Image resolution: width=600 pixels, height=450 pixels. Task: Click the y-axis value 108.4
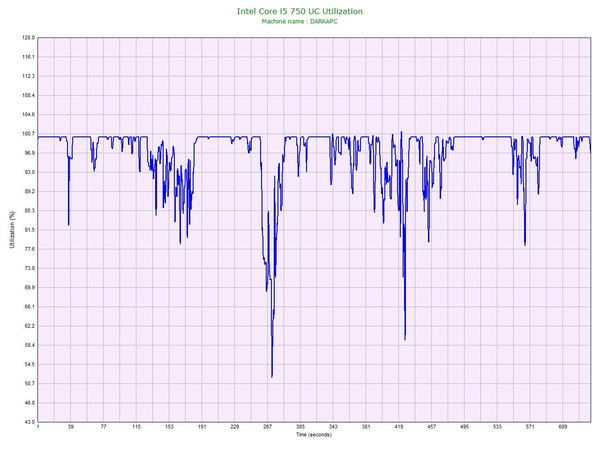(x=28, y=96)
